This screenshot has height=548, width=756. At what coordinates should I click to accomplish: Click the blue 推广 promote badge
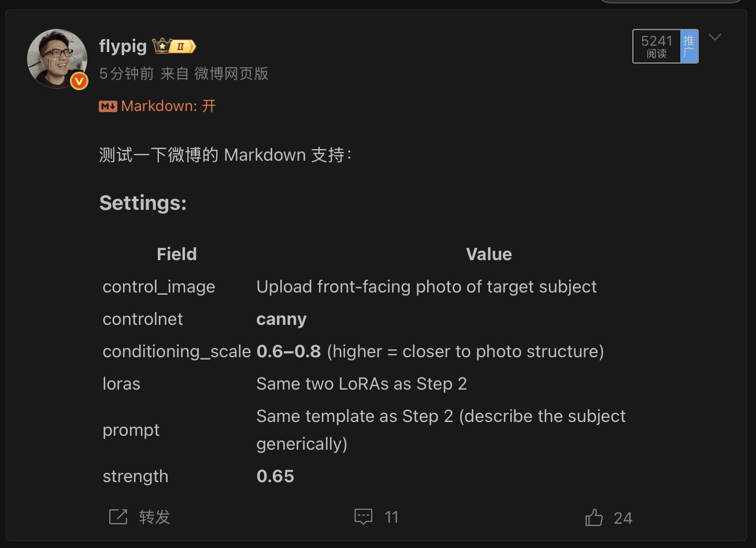[x=688, y=46]
